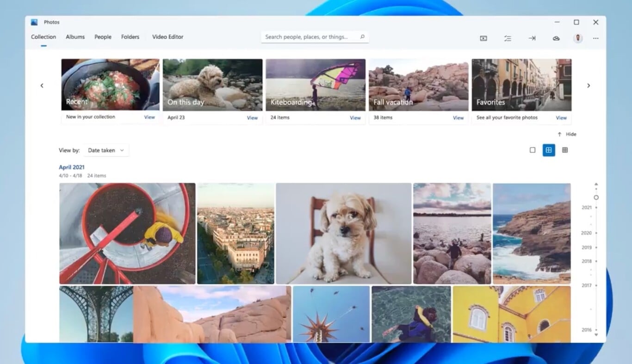The image size is (632, 364).
Task: Select the small grid view icon
Action: click(x=565, y=150)
